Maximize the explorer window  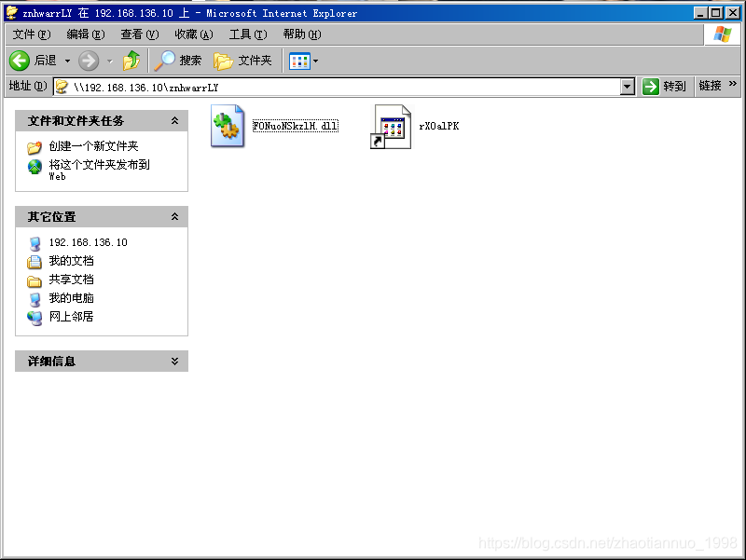715,13
